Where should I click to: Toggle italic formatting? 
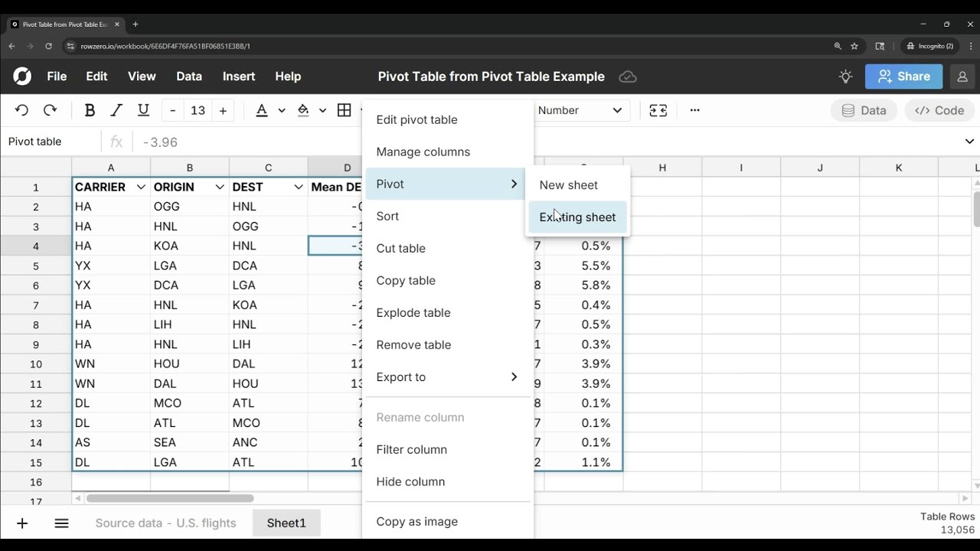(116, 110)
